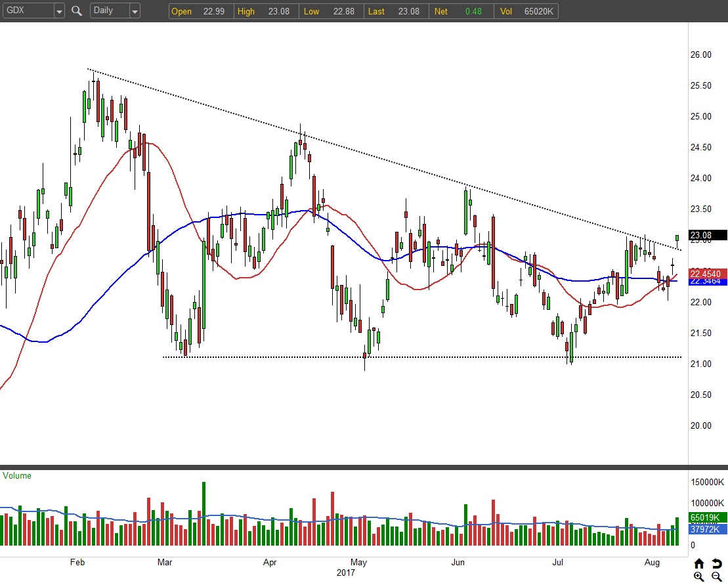Click the current price tag 23.08 on axis
This screenshot has width=728, height=583.
click(708, 235)
